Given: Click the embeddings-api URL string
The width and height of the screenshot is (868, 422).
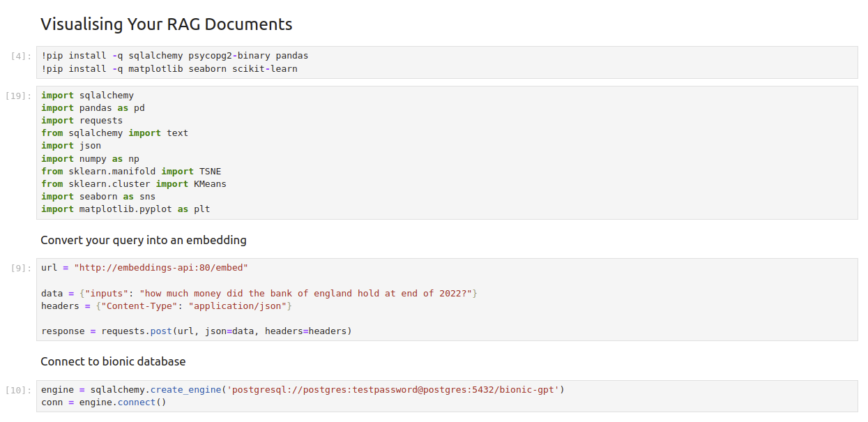Looking at the screenshot, I should click(161, 268).
